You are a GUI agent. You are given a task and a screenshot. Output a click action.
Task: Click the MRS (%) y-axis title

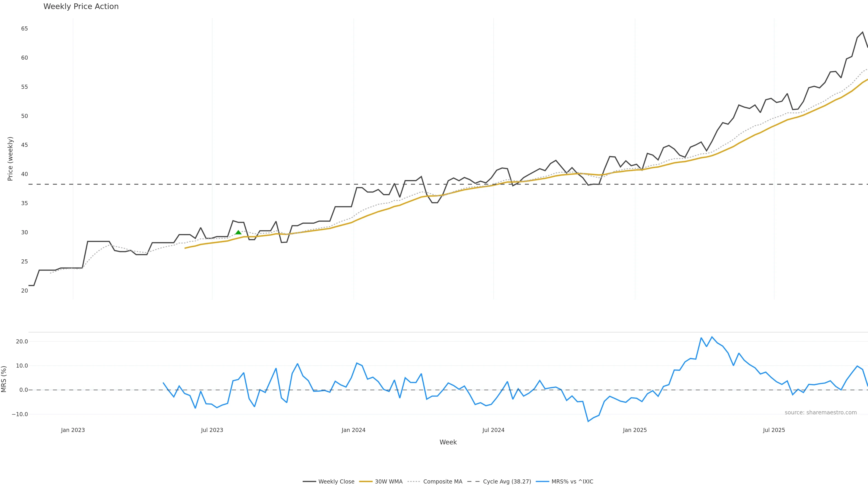tap(4, 379)
